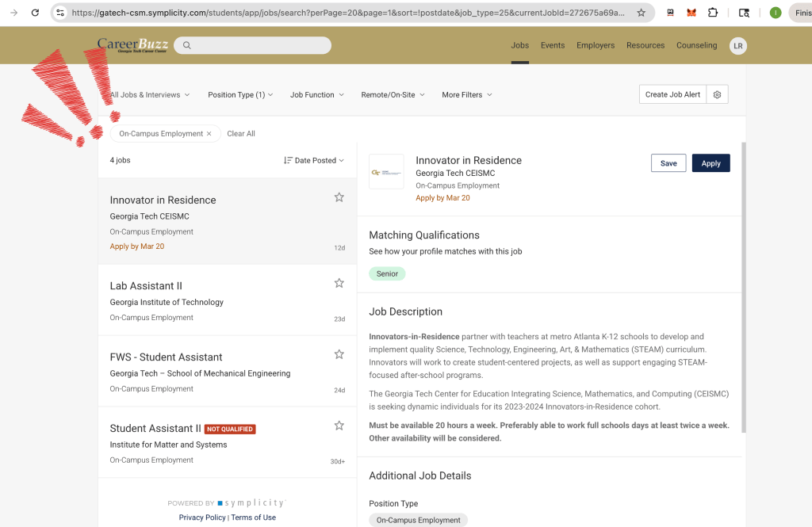Change the Date Posted sort order
Image resolution: width=812 pixels, height=527 pixels.
(x=314, y=161)
